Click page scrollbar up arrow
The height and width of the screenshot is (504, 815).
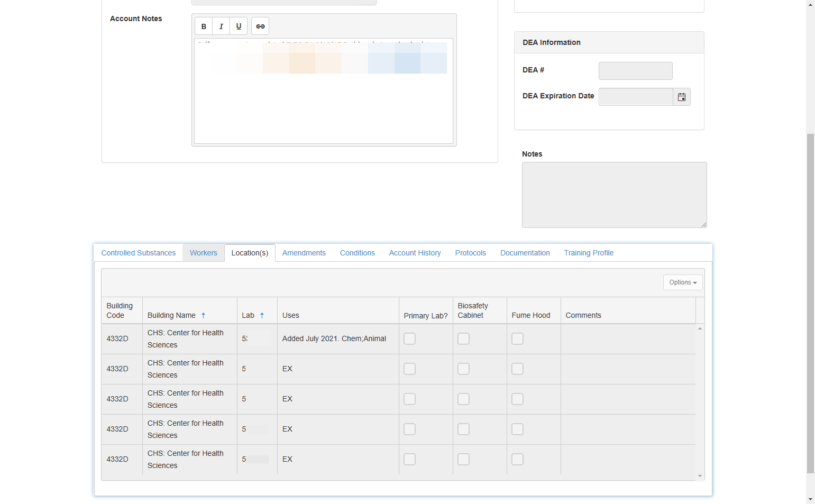click(x=810, y=4)
